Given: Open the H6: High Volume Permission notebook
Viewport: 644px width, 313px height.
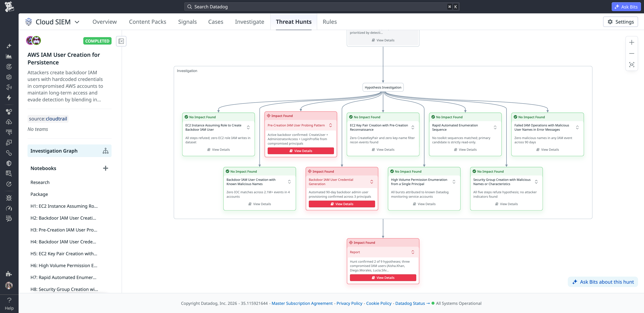Looking at the screenshot, I should (x=64, y=266).
